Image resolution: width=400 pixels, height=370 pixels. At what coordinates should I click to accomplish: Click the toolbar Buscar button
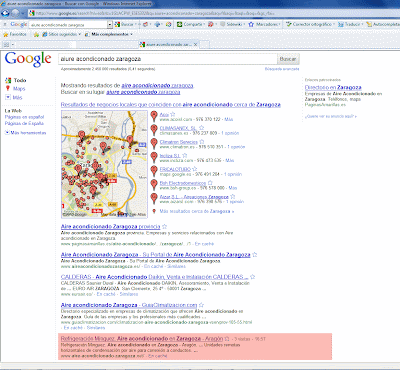[x=124, y=24]
